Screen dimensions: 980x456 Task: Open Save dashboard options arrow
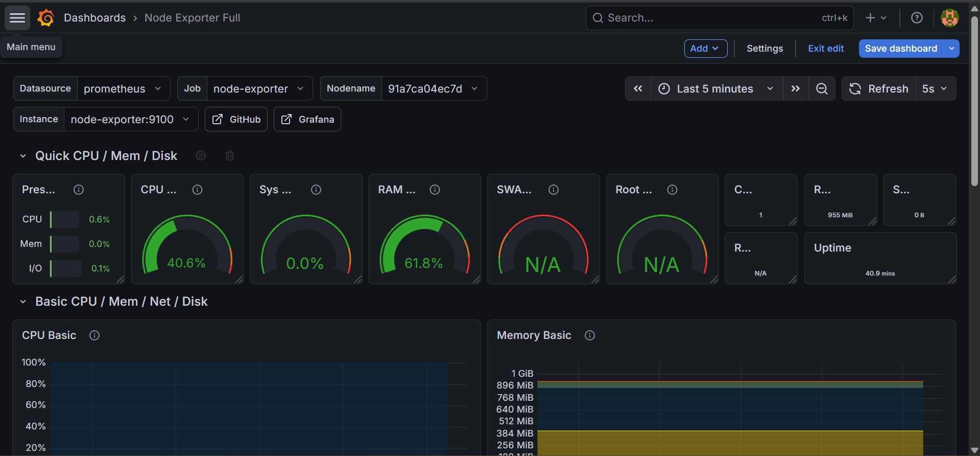tap(951, 49)
